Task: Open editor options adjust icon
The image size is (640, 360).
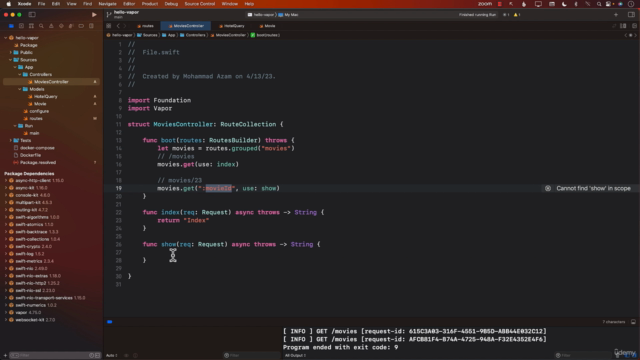Action: (x=623, y=26)
